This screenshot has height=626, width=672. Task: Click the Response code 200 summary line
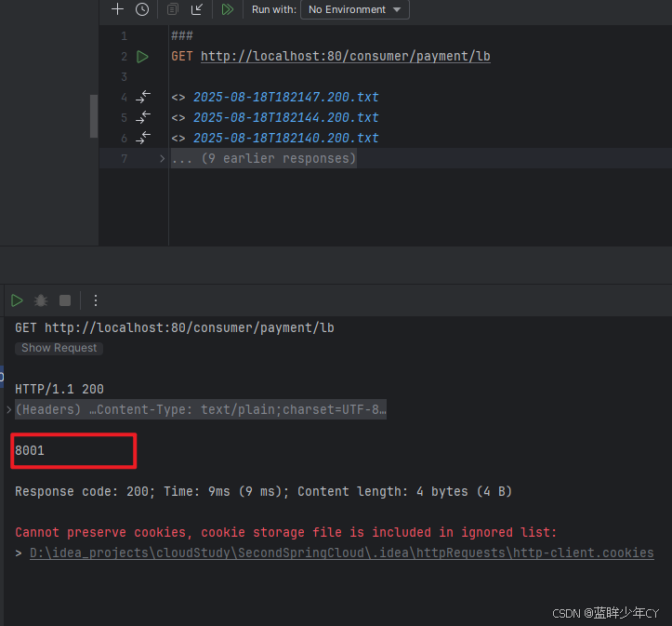264,491
